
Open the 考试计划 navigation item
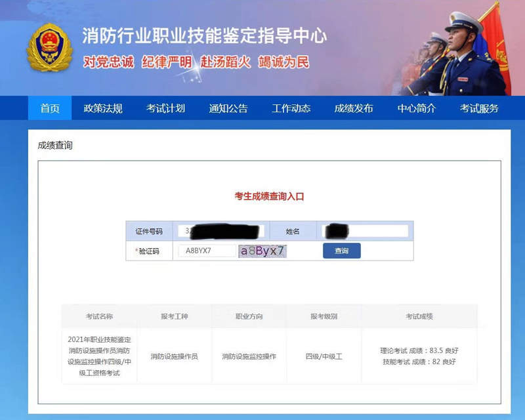click(165, 108)
